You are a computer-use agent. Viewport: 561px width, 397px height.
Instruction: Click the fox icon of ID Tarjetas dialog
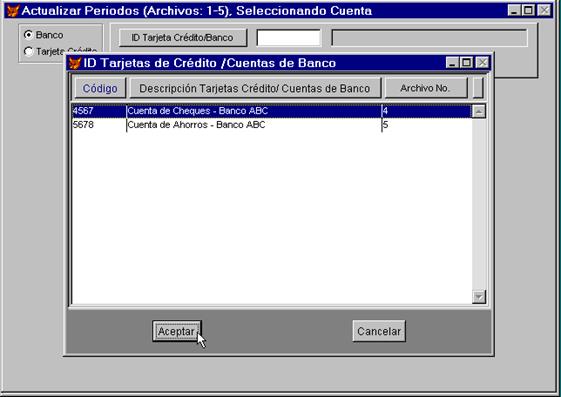75,63
